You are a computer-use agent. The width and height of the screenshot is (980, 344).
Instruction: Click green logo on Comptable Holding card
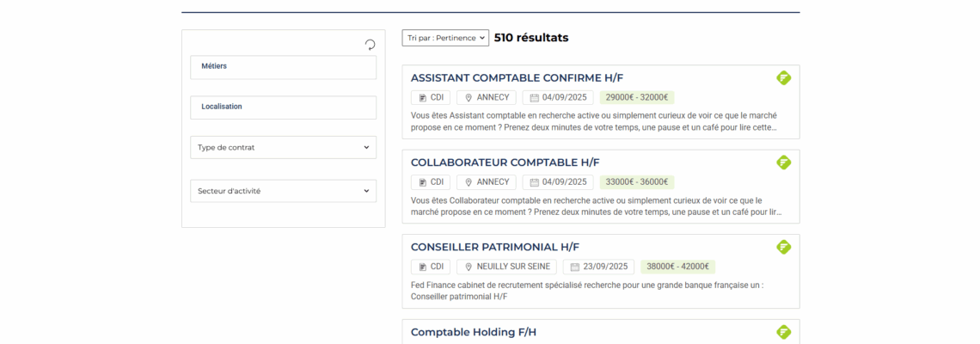tap(783, 332)
